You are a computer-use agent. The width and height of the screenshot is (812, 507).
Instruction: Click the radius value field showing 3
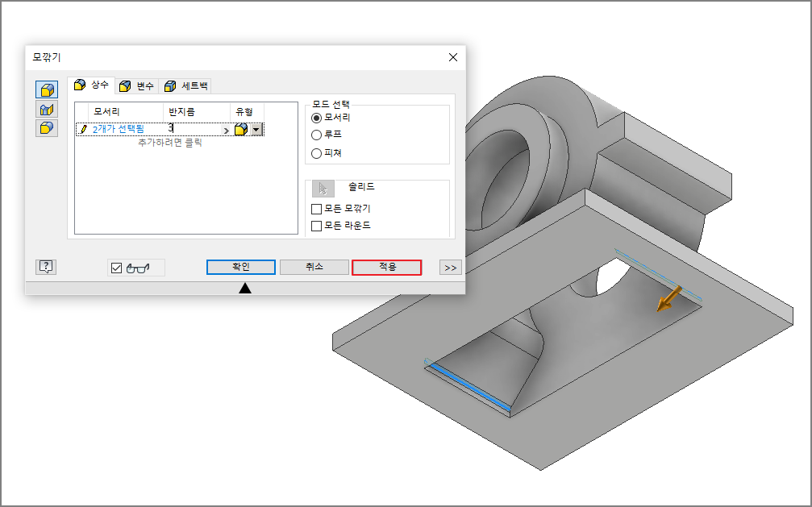coord(192,129)
